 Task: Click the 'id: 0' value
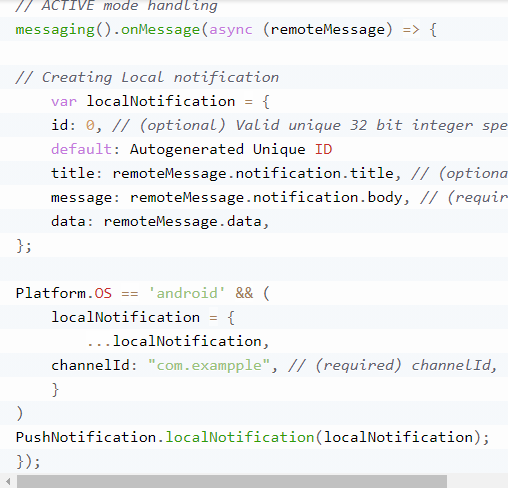[x=90, y=126]
